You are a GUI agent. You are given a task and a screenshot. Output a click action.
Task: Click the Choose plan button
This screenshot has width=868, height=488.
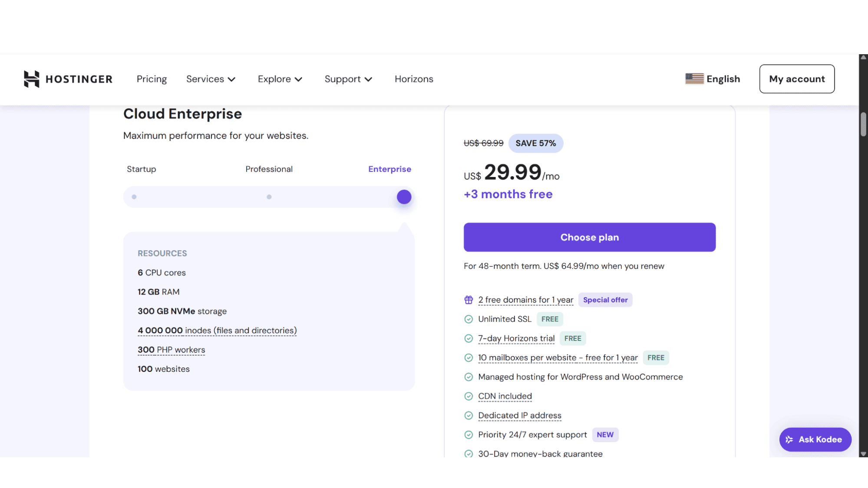coord(589,237)
